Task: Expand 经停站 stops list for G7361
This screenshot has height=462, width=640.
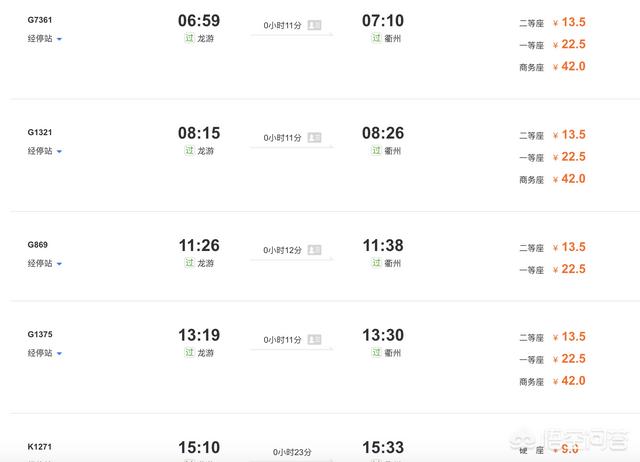Action: coord(44,39)
